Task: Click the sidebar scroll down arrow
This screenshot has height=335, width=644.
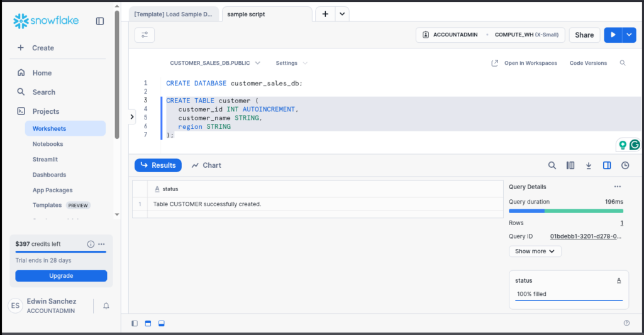Action: (117, 214)
